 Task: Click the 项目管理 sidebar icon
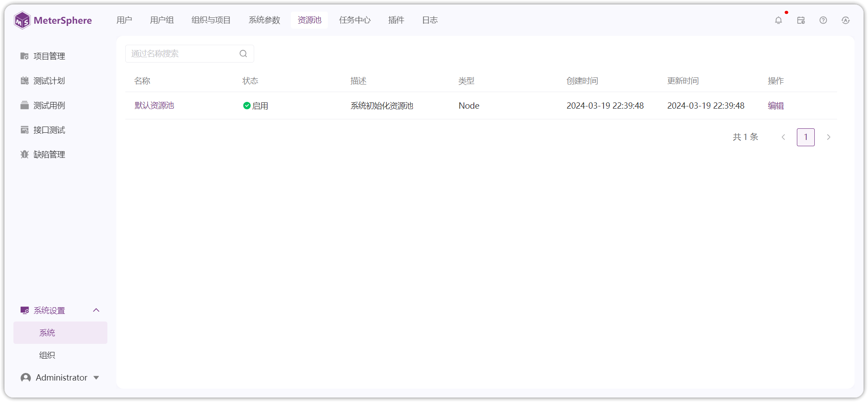(25, 56)
